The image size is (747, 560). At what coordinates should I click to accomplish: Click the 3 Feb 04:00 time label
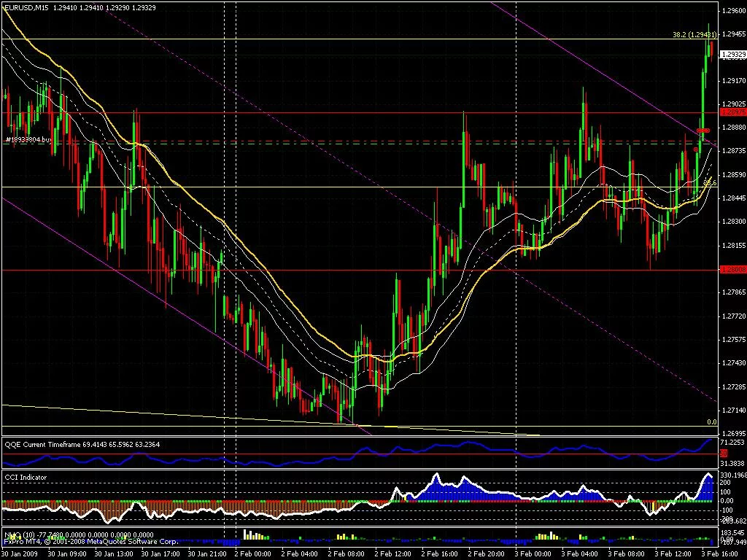tap(580, 554)
